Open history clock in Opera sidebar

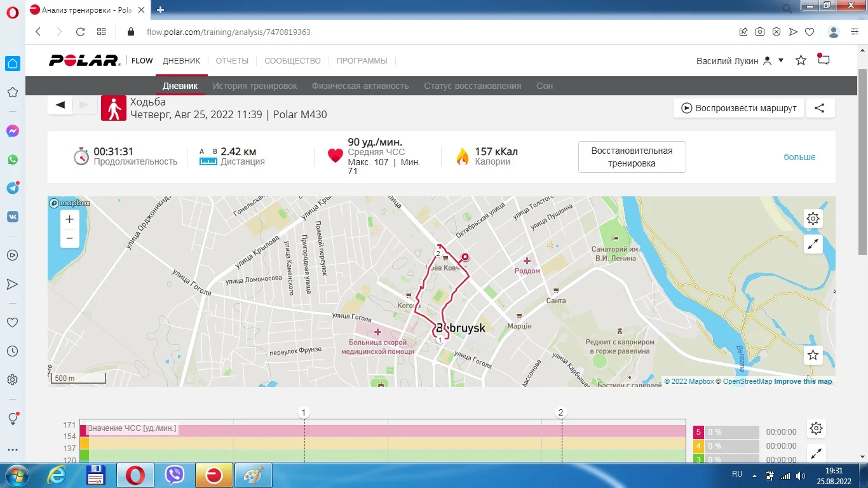(12, 351)
